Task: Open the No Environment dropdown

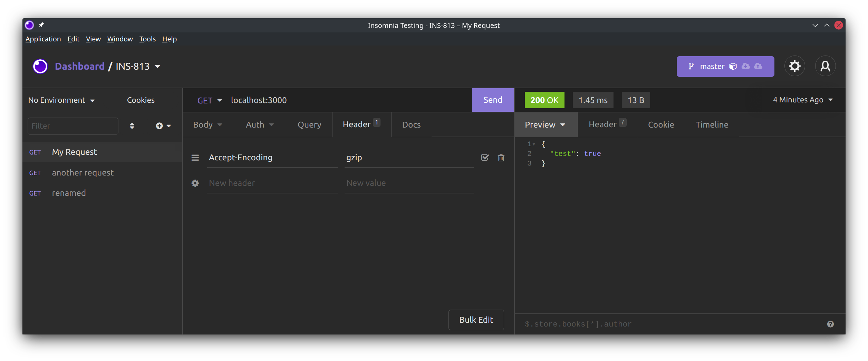Action: (x=61, y=100)
